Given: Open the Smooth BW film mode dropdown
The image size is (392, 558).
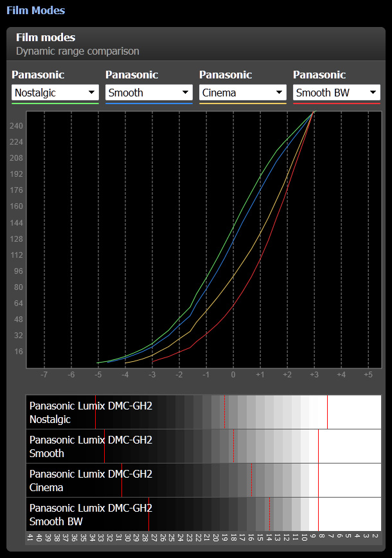Looking at the screenshot, I should pos(337,93).
